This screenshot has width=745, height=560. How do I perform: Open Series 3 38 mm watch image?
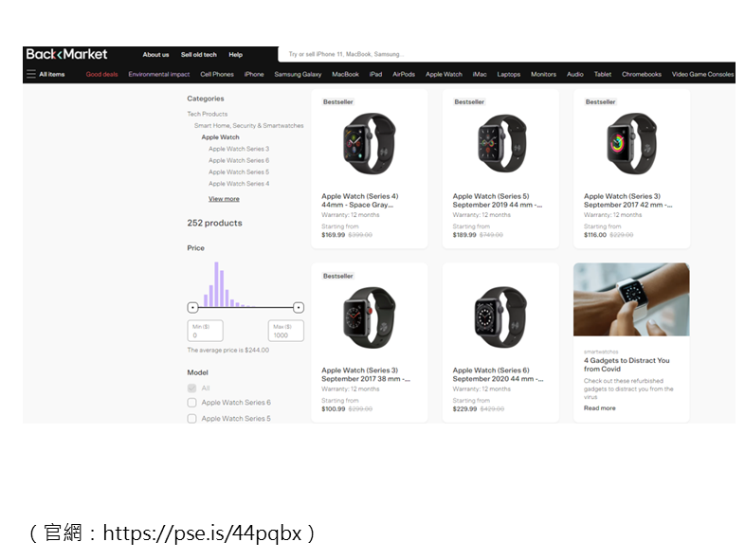pos(369,317)
